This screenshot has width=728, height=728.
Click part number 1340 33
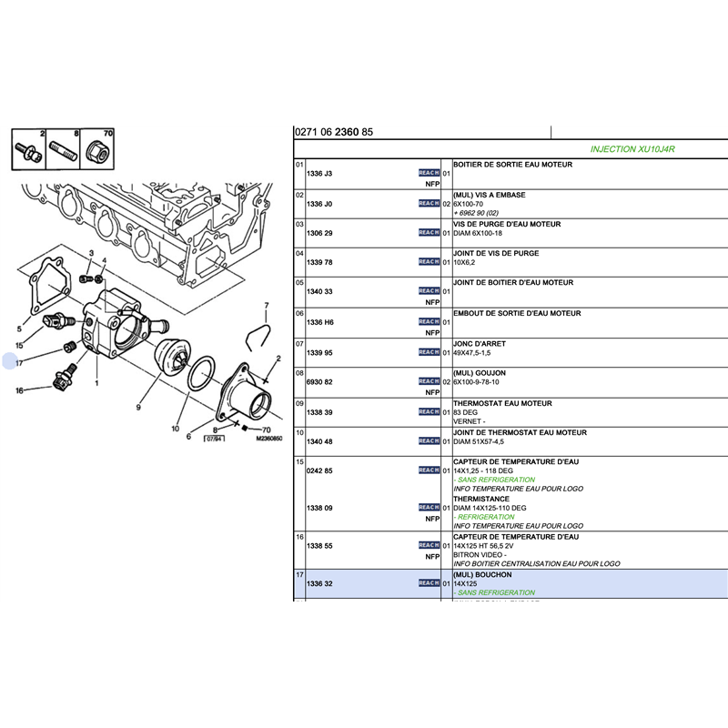click(319, 291)
